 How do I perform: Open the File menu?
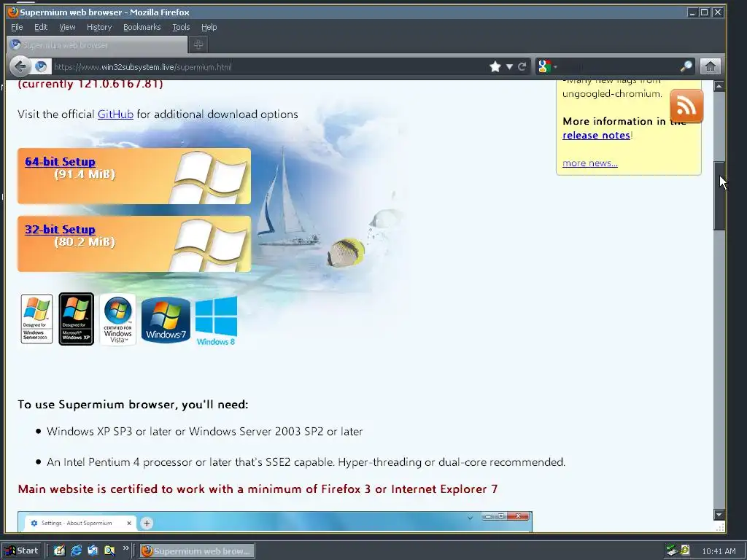[x=17, y=27]
